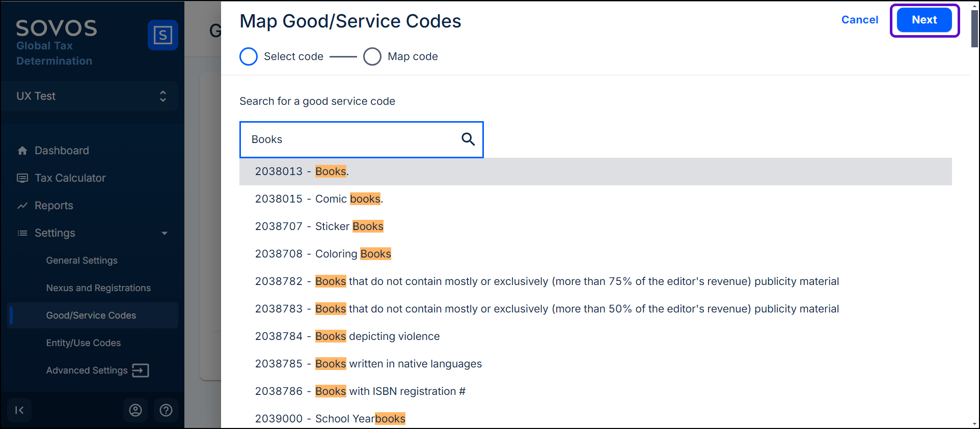Click the Cancel link
This screenshot has width=980, height=429.
pyautogui.click(x=859, y=20)
